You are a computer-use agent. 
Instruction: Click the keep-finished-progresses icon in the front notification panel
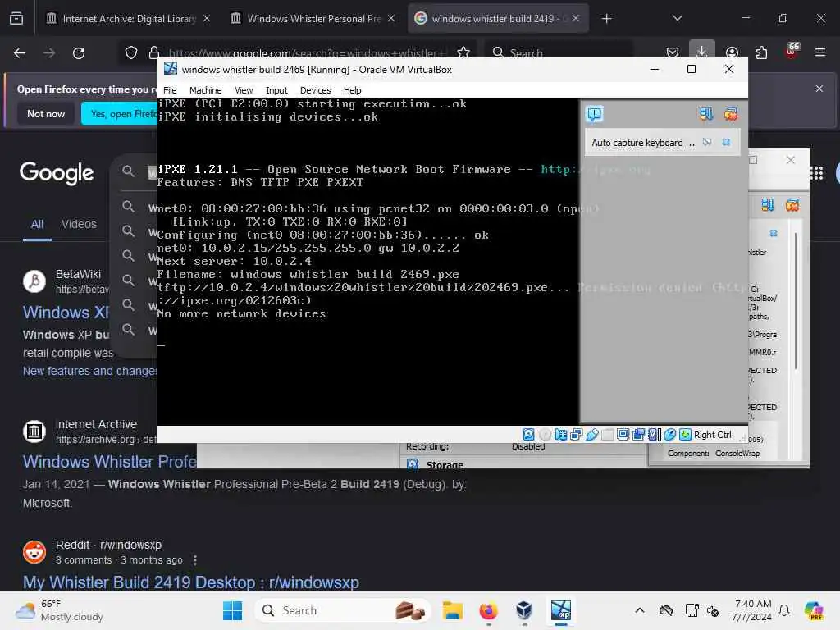coord(706,113)
